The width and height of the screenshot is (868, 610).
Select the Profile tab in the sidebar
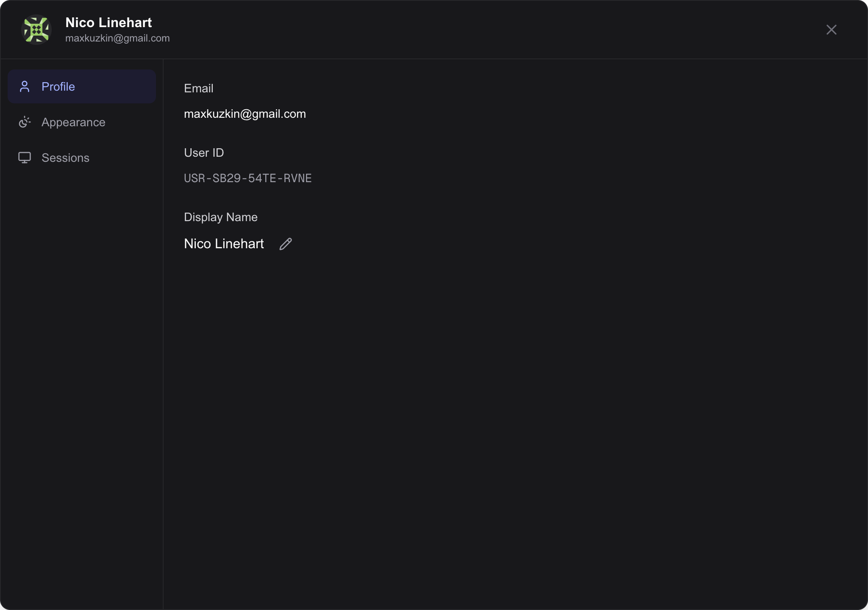coord(59,86)
